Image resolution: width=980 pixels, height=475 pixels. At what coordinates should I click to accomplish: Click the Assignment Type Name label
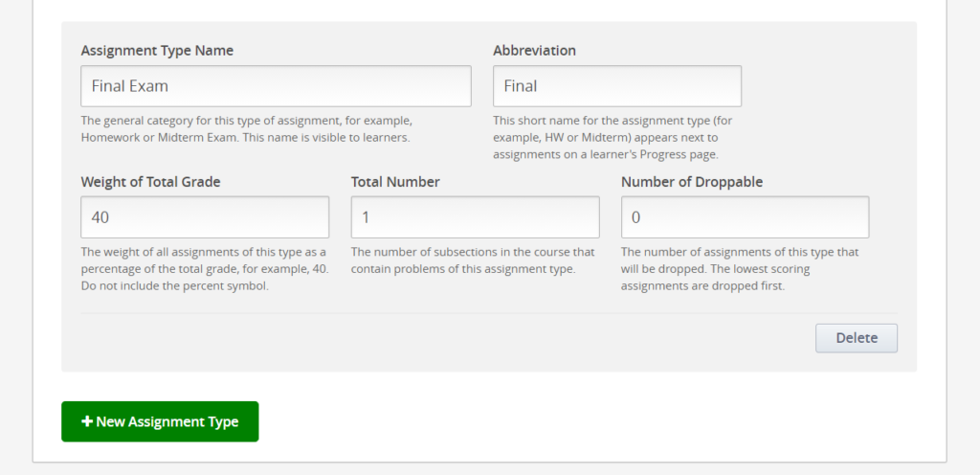pos(157,51)
